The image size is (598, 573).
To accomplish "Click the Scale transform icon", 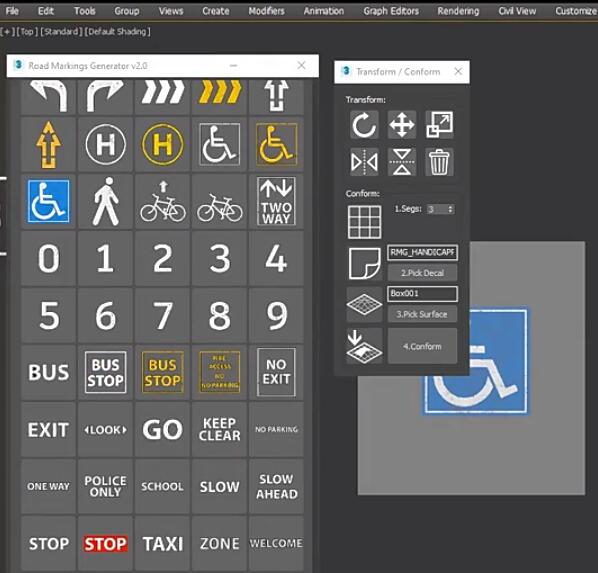I will point(439,125).
